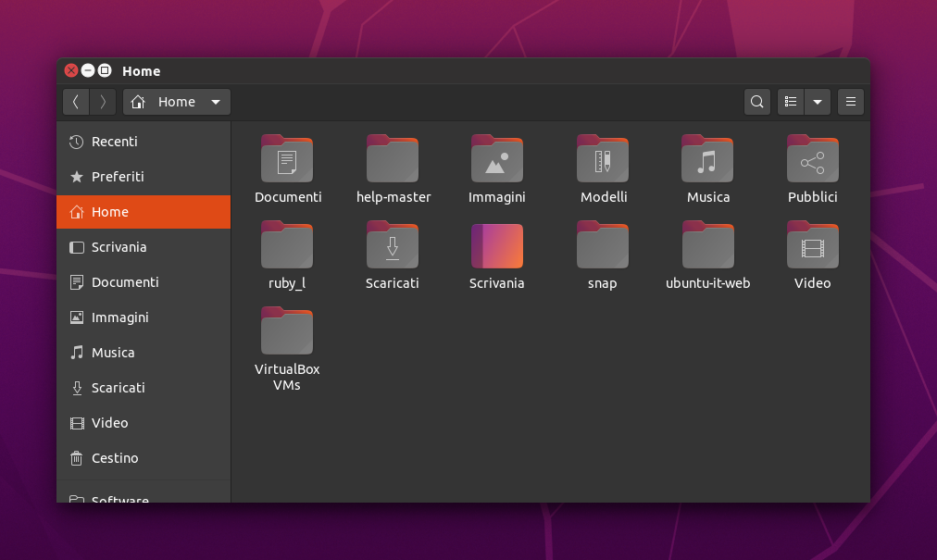
Task: Close the Home file manager window
Action: click(71, 70)
